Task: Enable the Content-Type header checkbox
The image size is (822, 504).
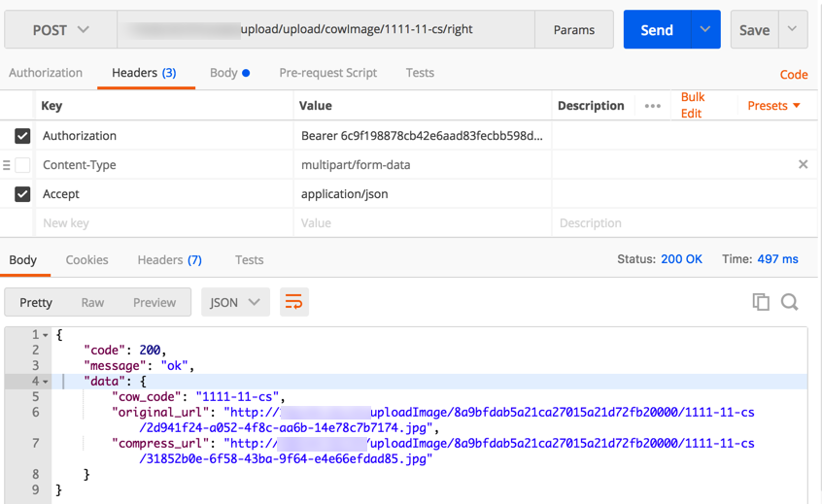Action: [22, 165]
